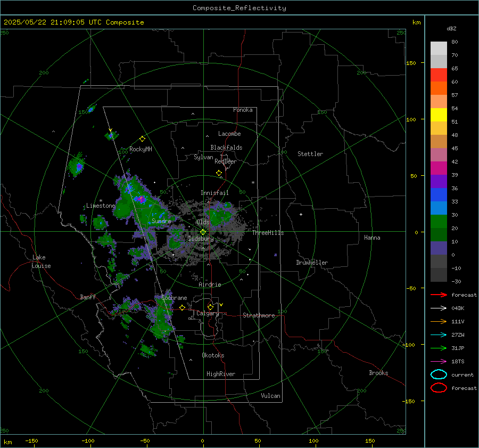Image resolution: width=479 pixels, height=448 pixels.
Task: Select the cyan 27ZW arrow icon
Action: click(439, 335)
